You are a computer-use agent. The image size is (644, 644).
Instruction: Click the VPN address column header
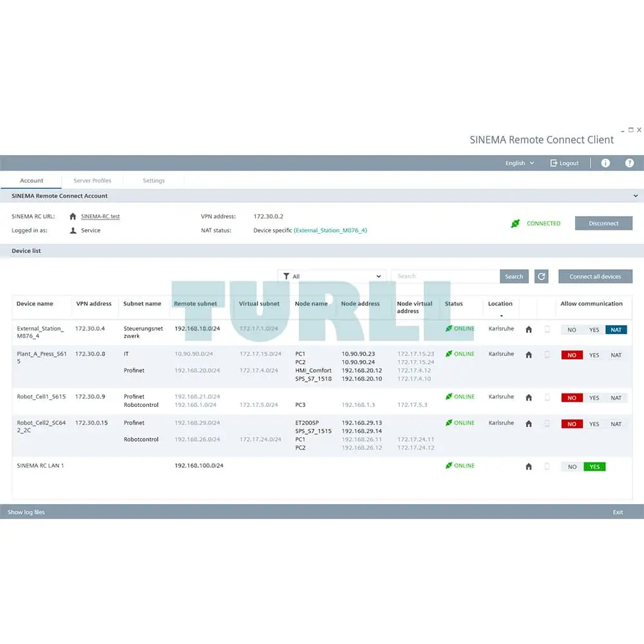93,304
